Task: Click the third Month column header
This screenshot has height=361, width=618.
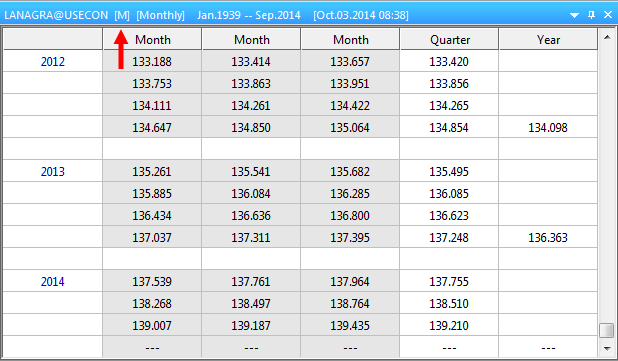Action: click(x=350, y=39)
